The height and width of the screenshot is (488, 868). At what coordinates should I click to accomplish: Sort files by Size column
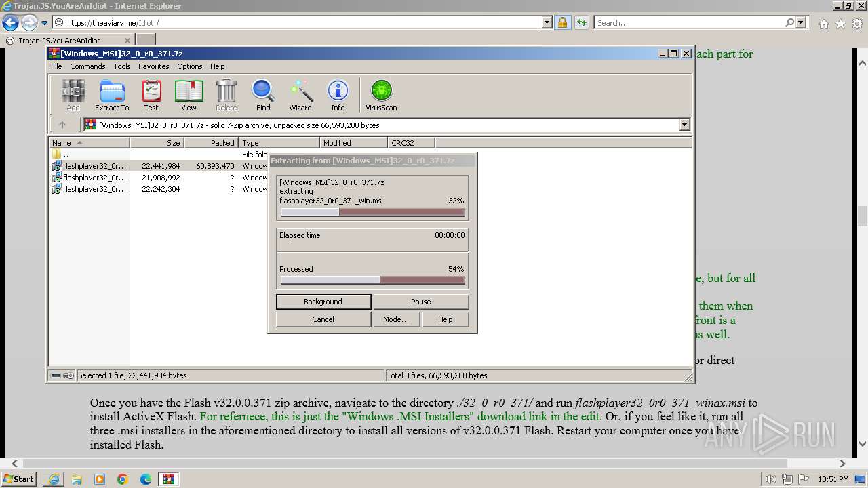click(157, 142)
